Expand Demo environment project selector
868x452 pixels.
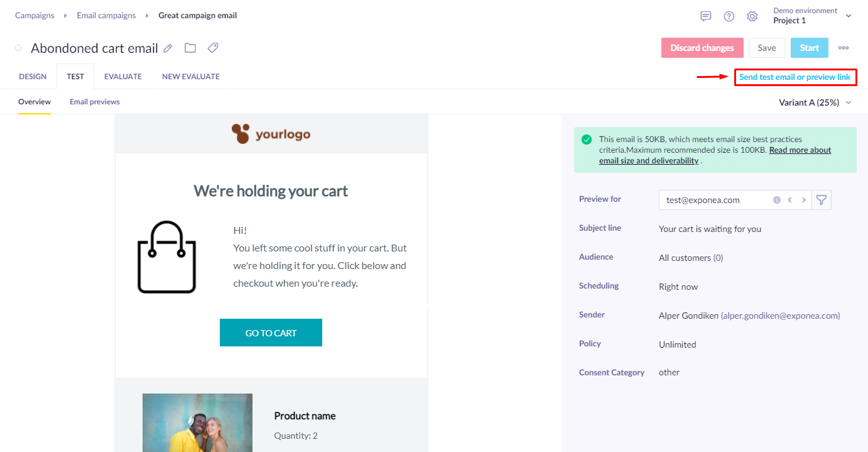click(812, 16)
